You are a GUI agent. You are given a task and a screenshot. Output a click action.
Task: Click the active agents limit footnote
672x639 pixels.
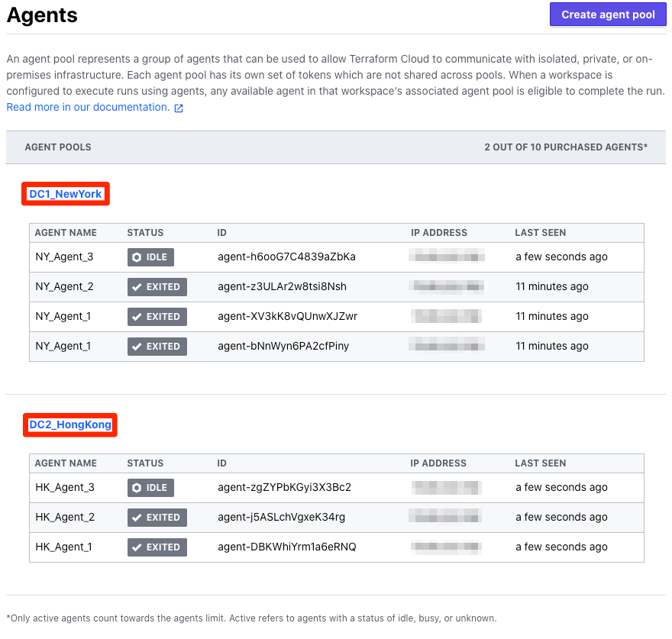pos(251,618)
